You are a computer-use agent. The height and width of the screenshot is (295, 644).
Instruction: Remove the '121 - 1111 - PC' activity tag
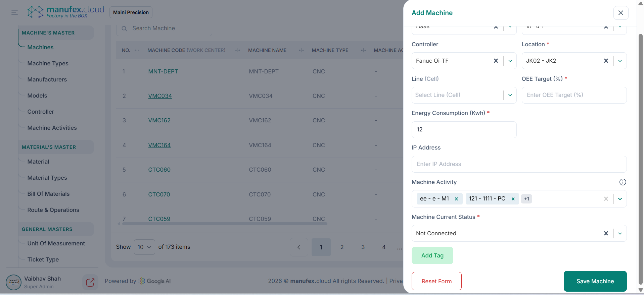coord(513,199)
